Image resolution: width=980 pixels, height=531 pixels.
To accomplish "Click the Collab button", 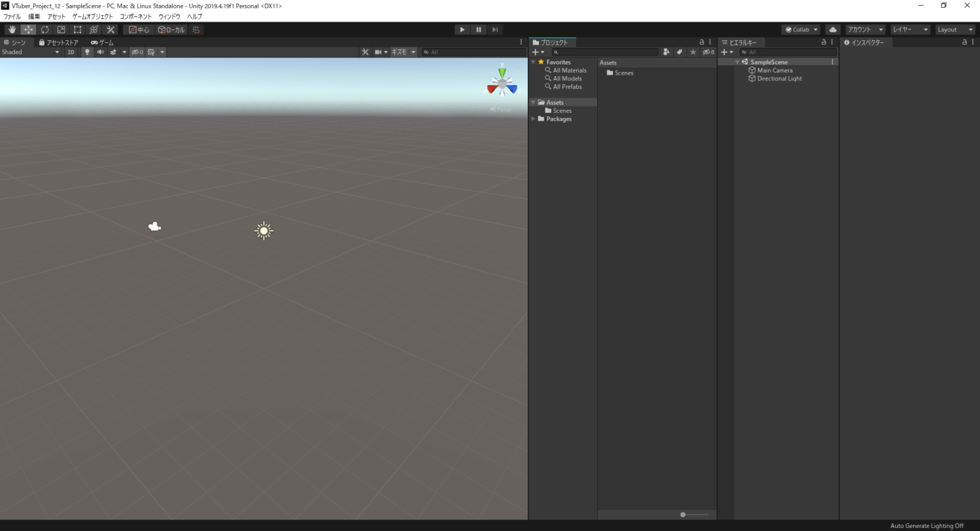I will click(801, 30).
